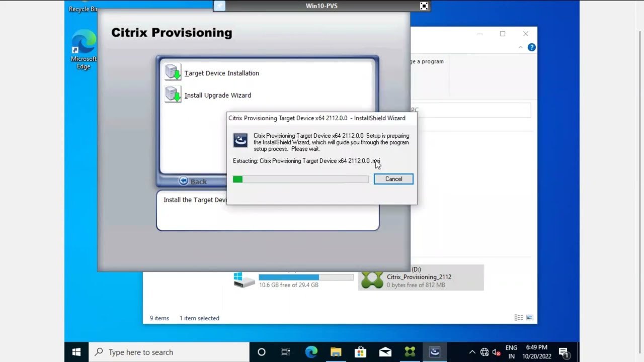
Task: Open Task View from the taskbar
Action: 285,352
